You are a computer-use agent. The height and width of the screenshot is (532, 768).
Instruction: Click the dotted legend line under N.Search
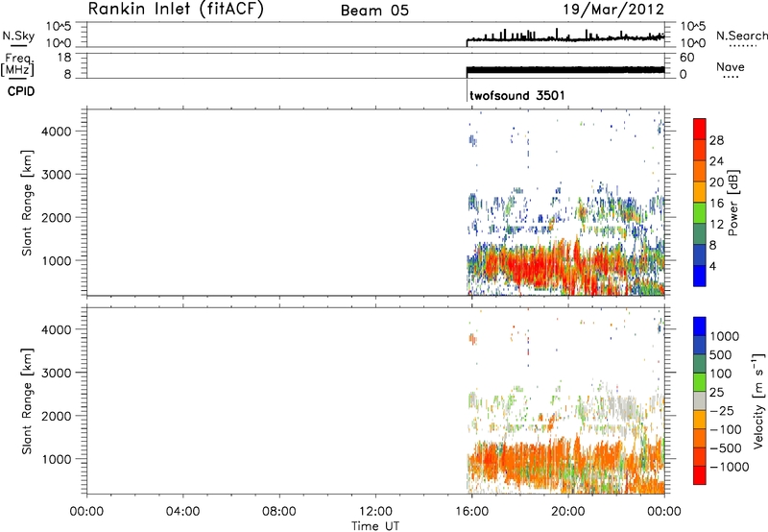click(x=742, y=46)
